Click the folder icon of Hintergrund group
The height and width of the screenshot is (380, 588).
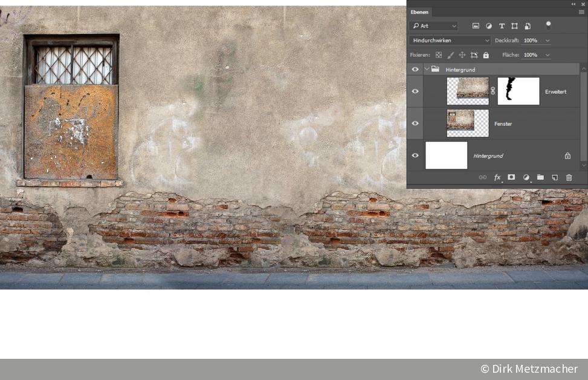435,69
